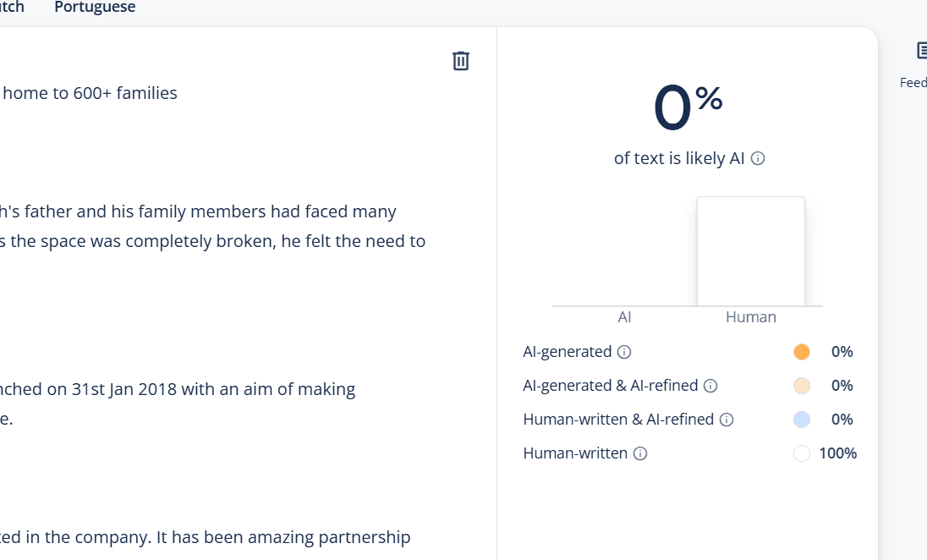This screenshot has width=927, height=560.
Task: Select the Feedback sidebar document icon
Action: click(922, 50)
